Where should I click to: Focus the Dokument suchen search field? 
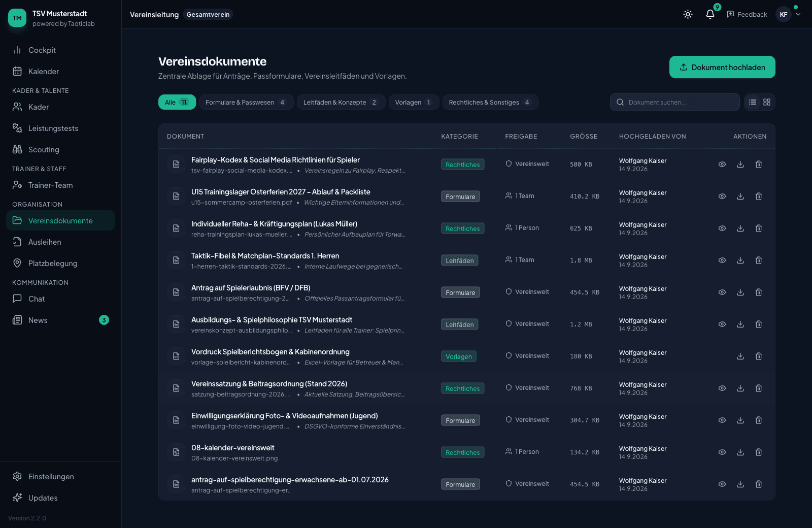tap(674, 102)
